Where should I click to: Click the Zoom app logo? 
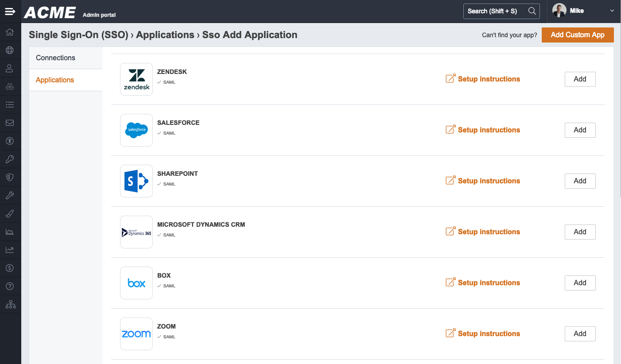click(x=136, y=334)
